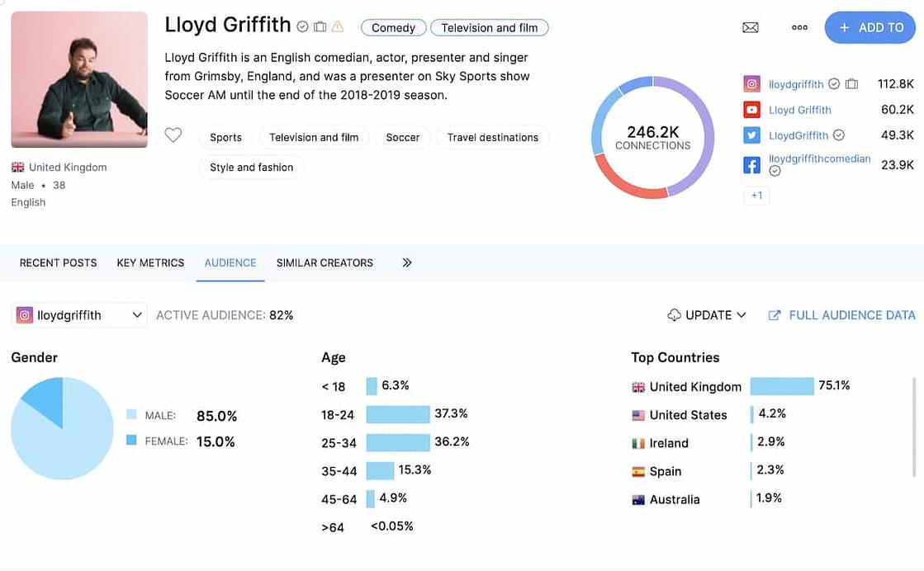Click the YouTube icon in connections list

751,110
